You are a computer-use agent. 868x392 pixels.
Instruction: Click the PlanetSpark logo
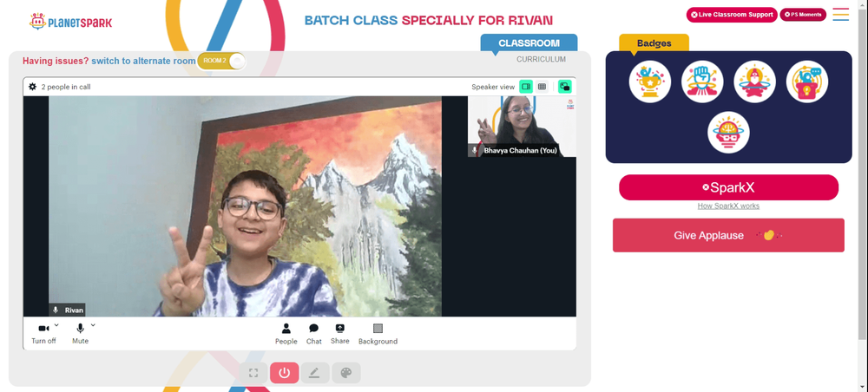click(x=70, y=23)
